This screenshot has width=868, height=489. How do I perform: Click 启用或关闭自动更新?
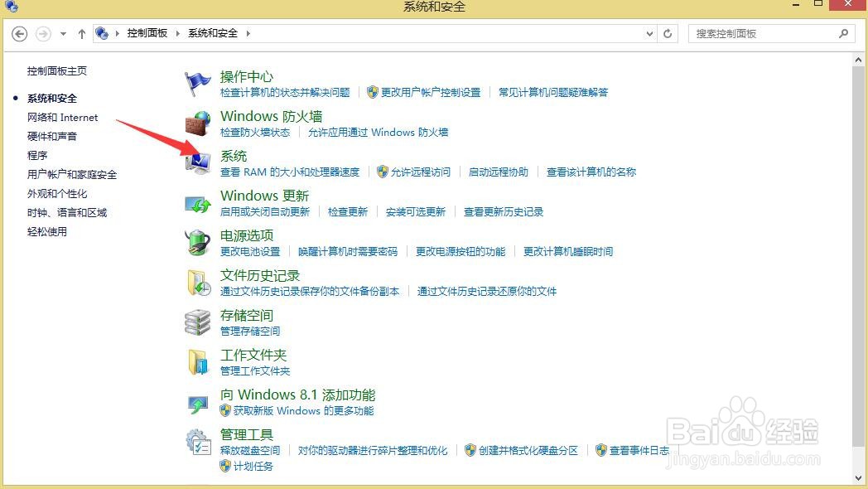tap(264, 212)
